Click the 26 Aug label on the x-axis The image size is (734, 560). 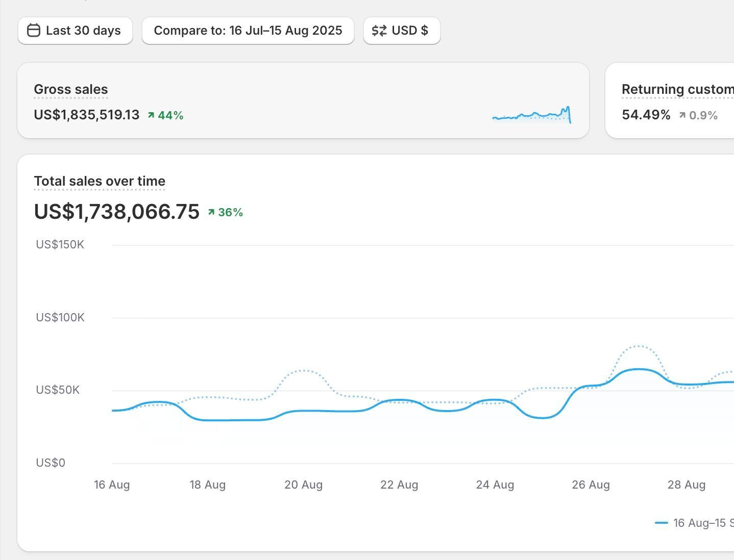(x=591, y=485)
